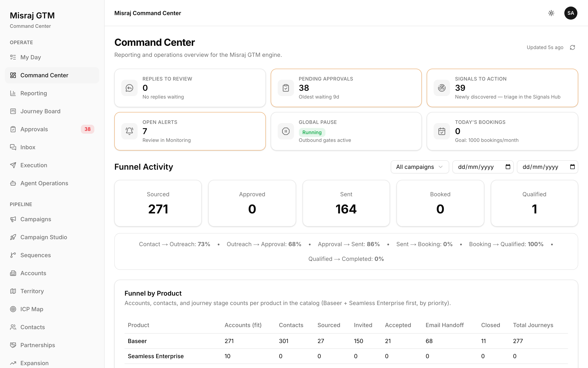The width and height of the screenshot is (588, 368).
Task: Click the Reporting bar chart icon
Action: point(13,93)
